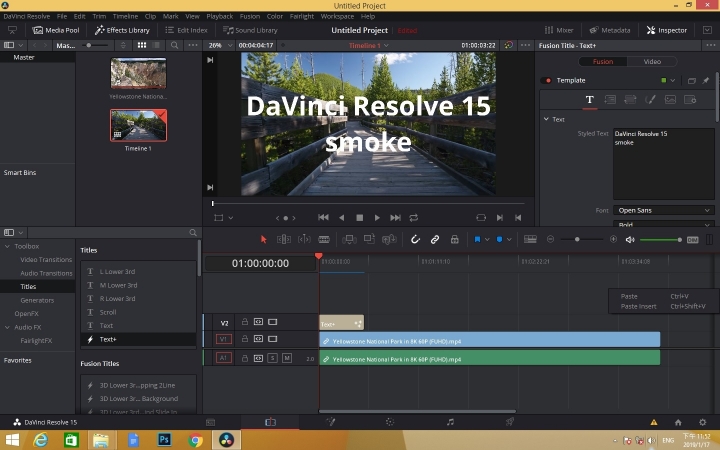Mute the A1 audio track
The height and width of the screenshot is (450, 720).
(x=287, y=358)
